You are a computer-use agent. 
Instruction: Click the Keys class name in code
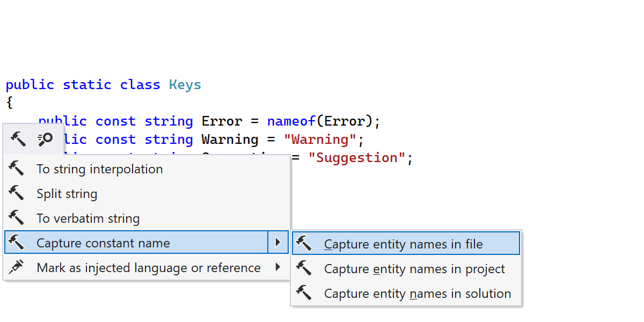click(x=185, y=85)
